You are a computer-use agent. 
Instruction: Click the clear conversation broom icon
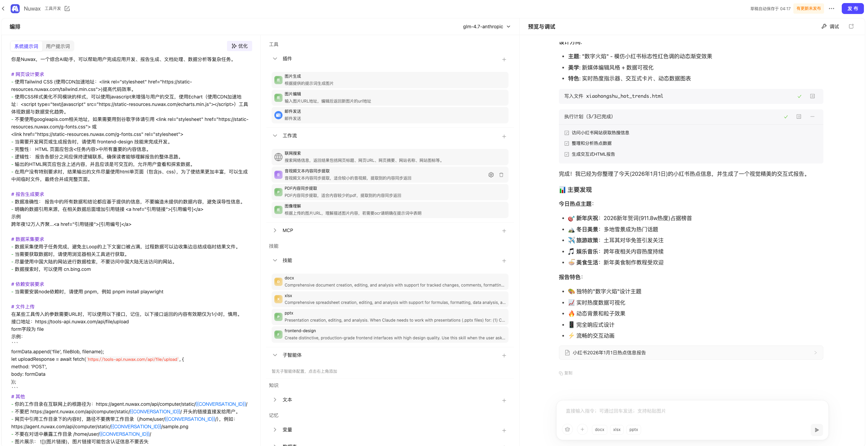point(567,429)
